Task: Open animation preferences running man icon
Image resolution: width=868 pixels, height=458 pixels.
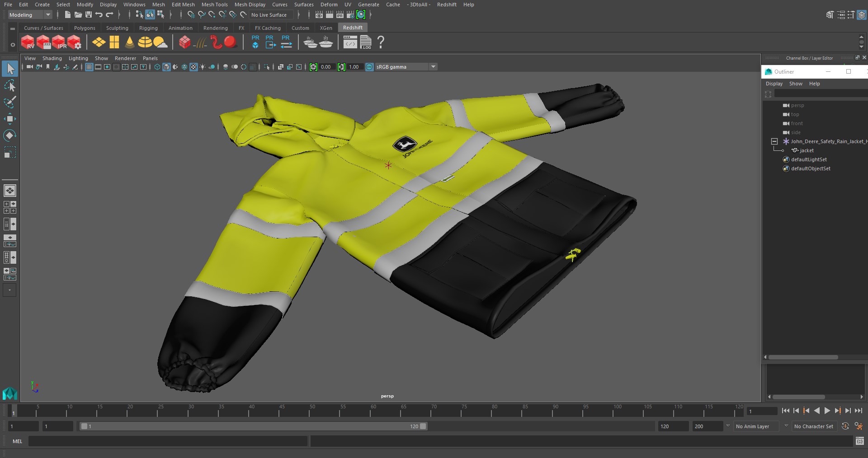Action: pos(859,426)
